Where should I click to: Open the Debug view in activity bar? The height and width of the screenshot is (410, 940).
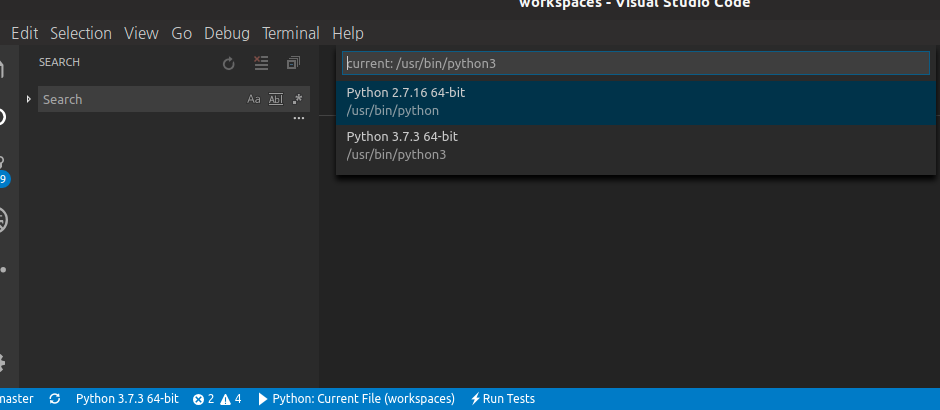tap(3, 220)
